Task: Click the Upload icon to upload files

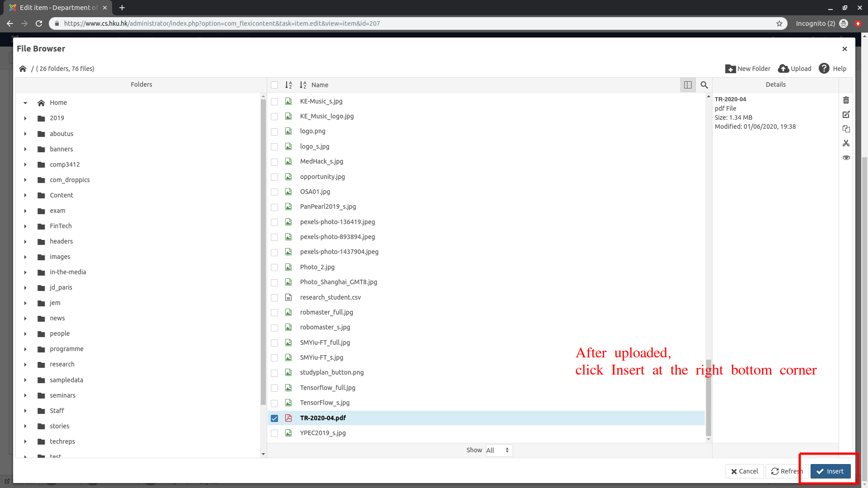Action: 783,69
